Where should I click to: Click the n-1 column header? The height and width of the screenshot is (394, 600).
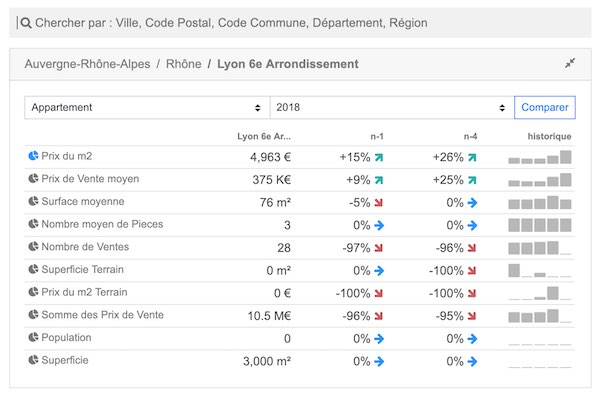pyautogui.click(x=377, y=137)
